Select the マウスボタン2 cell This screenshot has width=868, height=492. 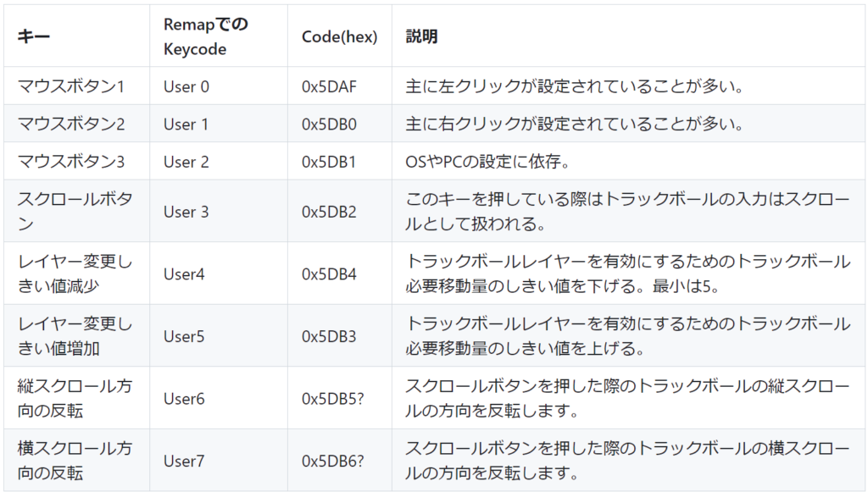click(x=71, y=124)
